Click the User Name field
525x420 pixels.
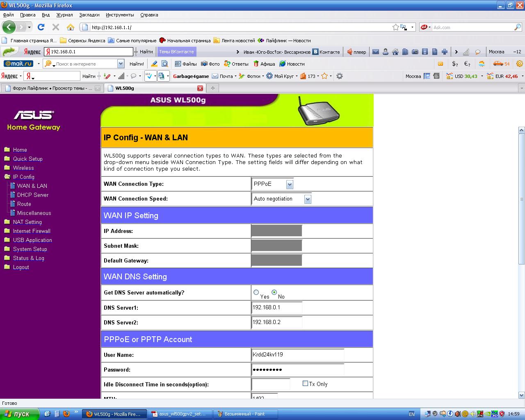[x=298, y=355]
